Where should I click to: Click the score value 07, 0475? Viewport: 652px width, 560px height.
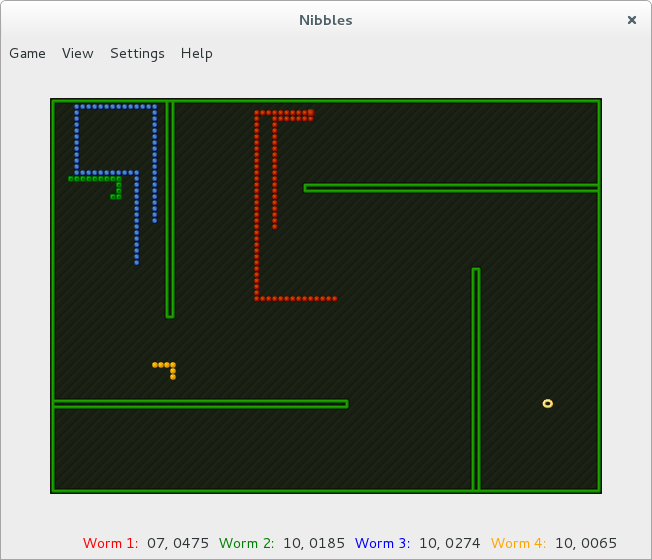point(178,543)
